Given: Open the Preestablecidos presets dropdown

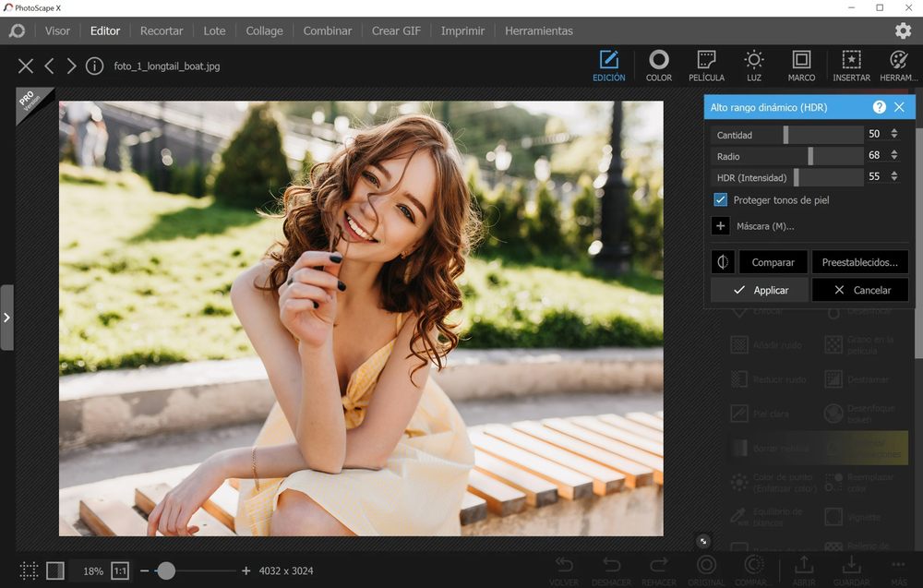Looking at the screenshot, I should tap(859, 262).
